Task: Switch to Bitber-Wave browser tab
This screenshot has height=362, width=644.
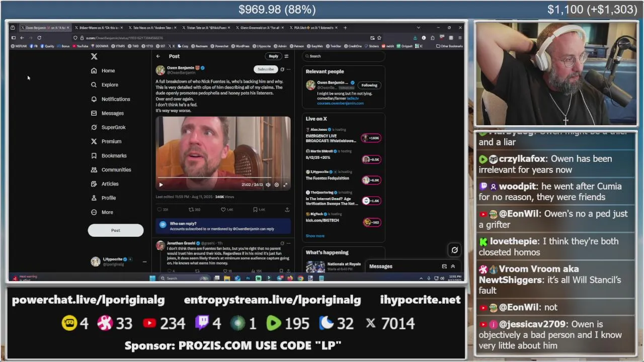Action: [98, 28]
